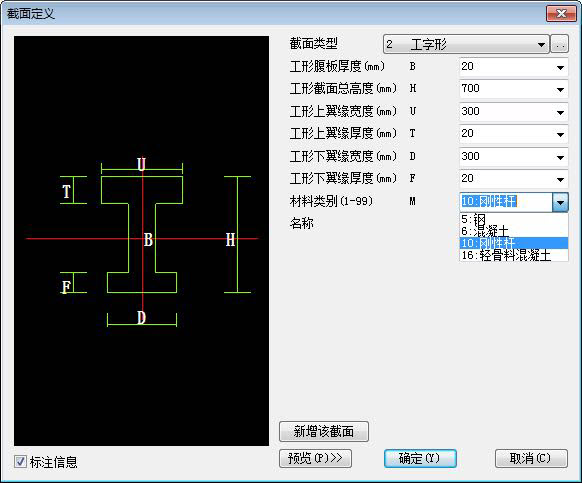
Task: Select 6:混凝土 from material list
Action: tap(514, 231)
